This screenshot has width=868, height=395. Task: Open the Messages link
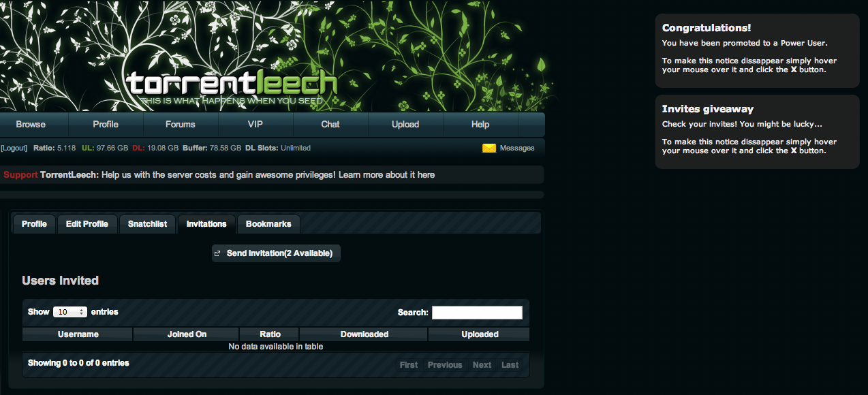(x=517, y=148)
